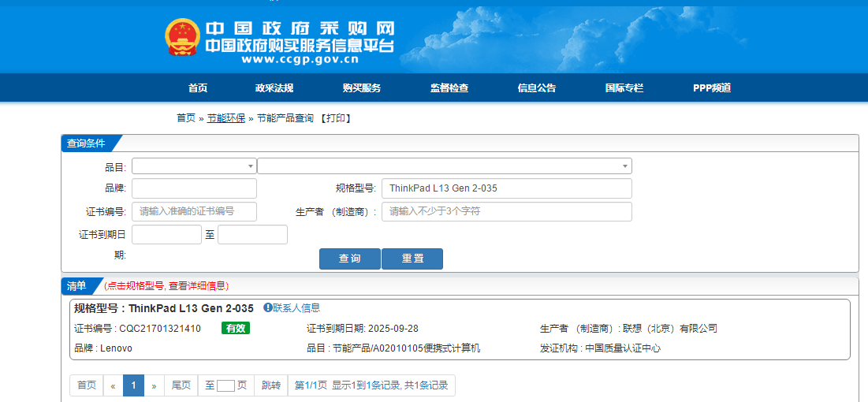Image resolution: width=868 pixels, height=402 pixels.
Task: Click the green 有效 status badge
Action: coord(236,329)
